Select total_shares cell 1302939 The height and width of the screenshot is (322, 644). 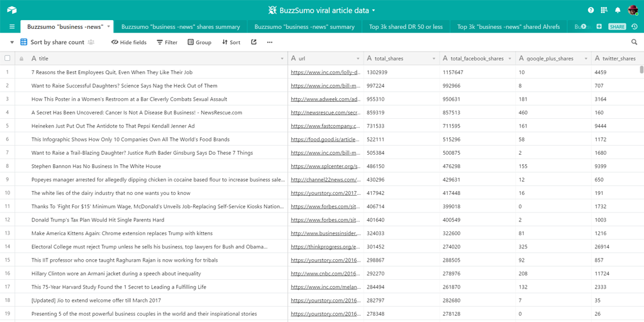(402, 72)
